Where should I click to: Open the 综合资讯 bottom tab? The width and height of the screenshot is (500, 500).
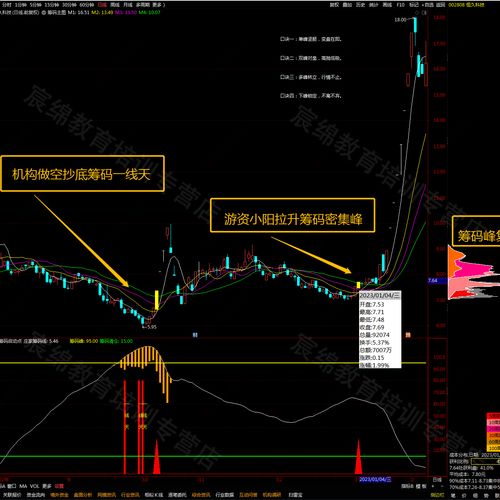pos(201,495)
